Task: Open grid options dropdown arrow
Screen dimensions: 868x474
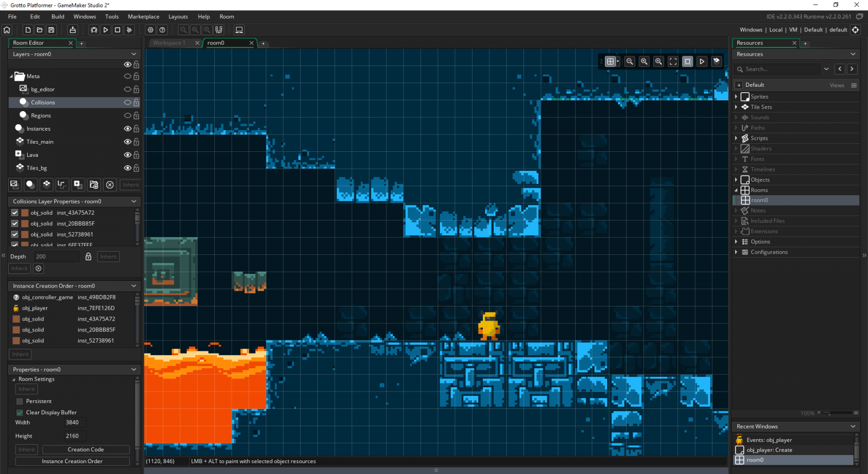Action: (x=618, y=61)
